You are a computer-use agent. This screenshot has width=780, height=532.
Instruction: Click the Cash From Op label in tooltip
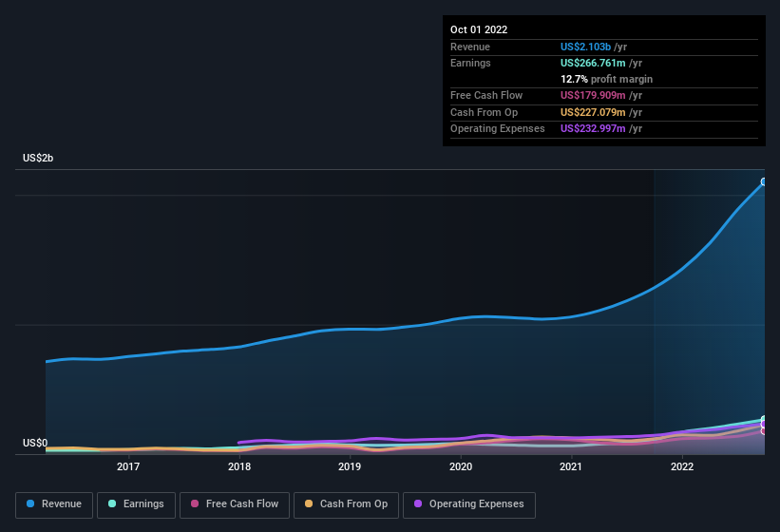coord(484,112)
